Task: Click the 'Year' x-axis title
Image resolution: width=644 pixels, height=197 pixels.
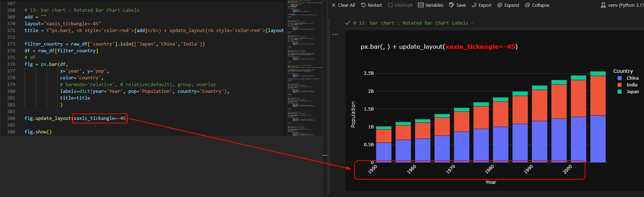Action: (x=491, y=182)
